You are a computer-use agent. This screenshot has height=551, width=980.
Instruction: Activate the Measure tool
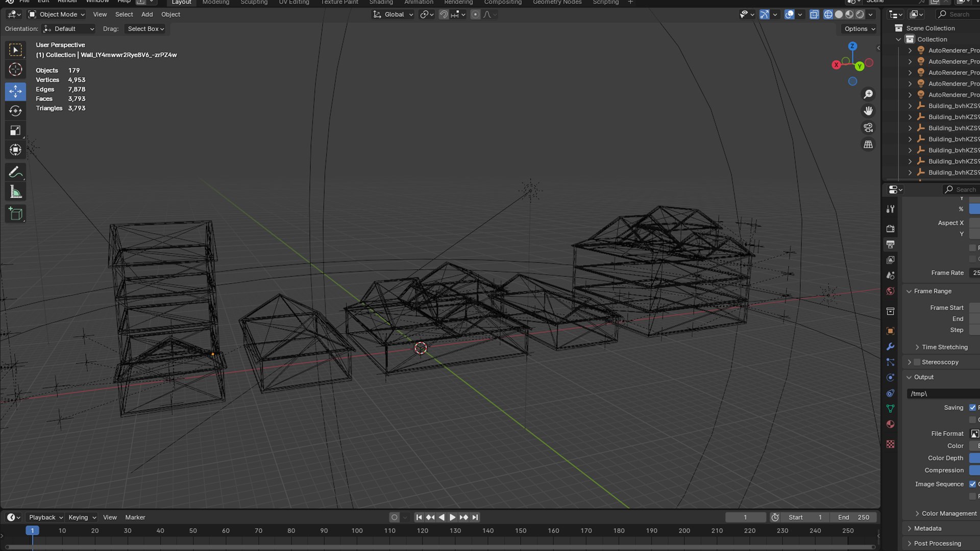click(15, 192)
